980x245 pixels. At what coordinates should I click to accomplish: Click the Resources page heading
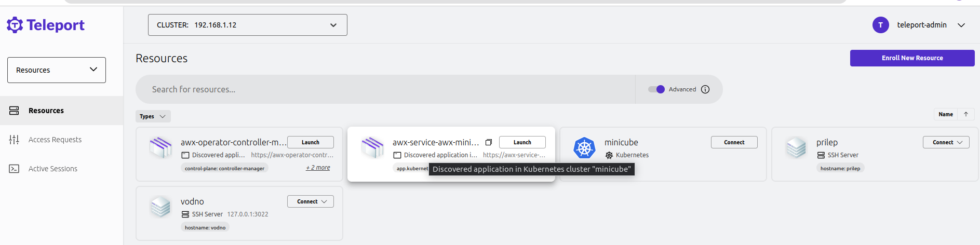point(162,58)
